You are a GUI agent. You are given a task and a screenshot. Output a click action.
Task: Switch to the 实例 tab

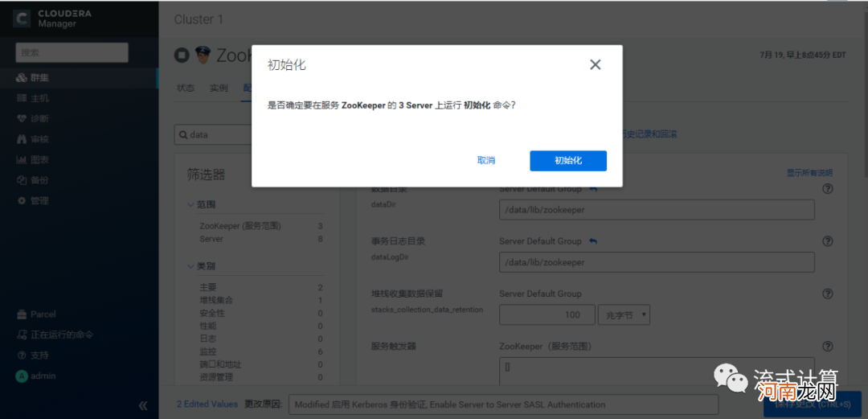(219, 88)
